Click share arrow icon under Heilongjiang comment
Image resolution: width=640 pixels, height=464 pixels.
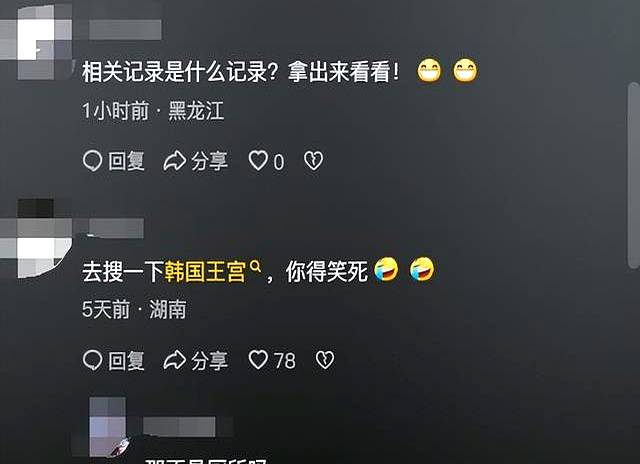pos(175,161)
